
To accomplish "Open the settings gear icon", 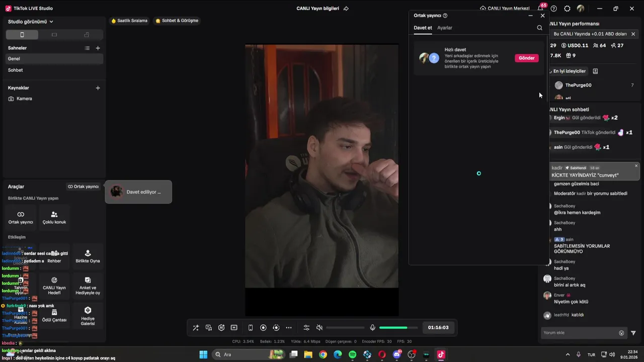I will click(x=567, y=9).
